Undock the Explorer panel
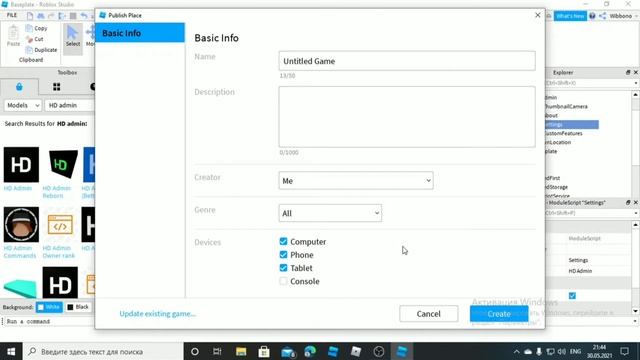 628,72
